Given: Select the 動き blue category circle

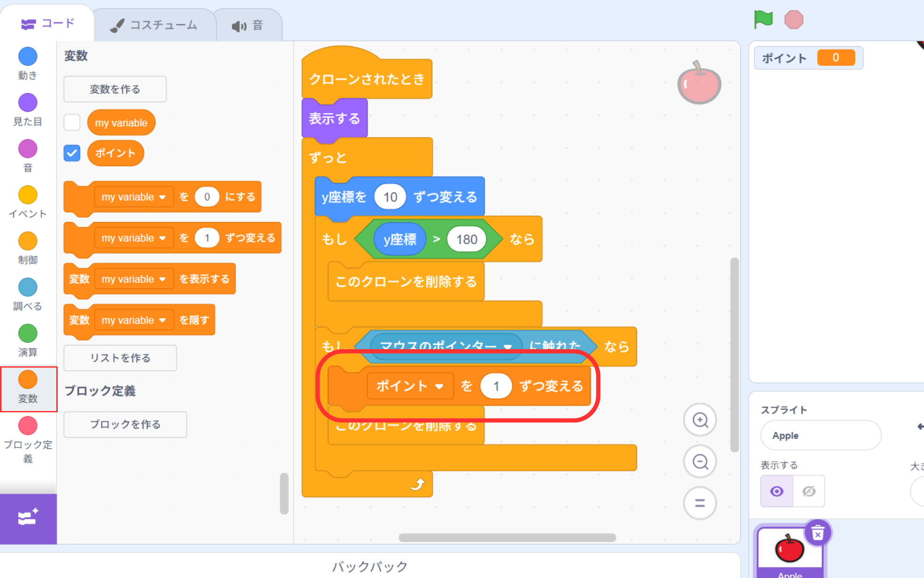Looking at the screenshot, I should tap(28, 57).
